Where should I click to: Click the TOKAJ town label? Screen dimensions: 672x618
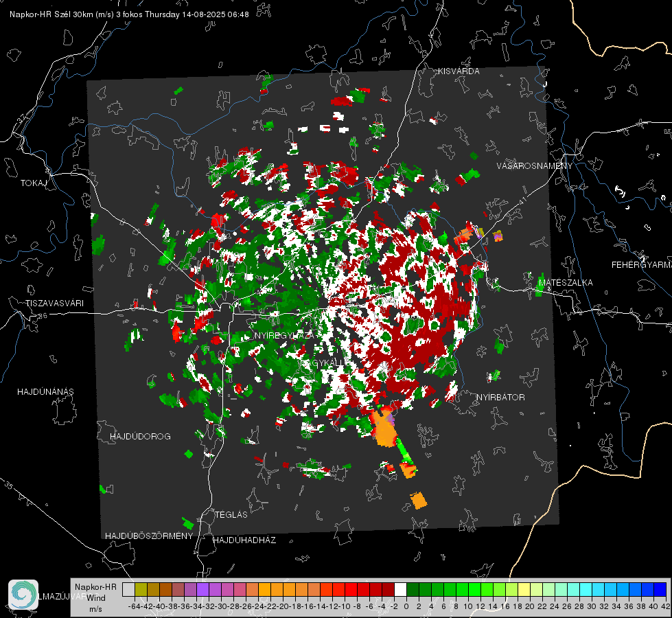(34, 183)
